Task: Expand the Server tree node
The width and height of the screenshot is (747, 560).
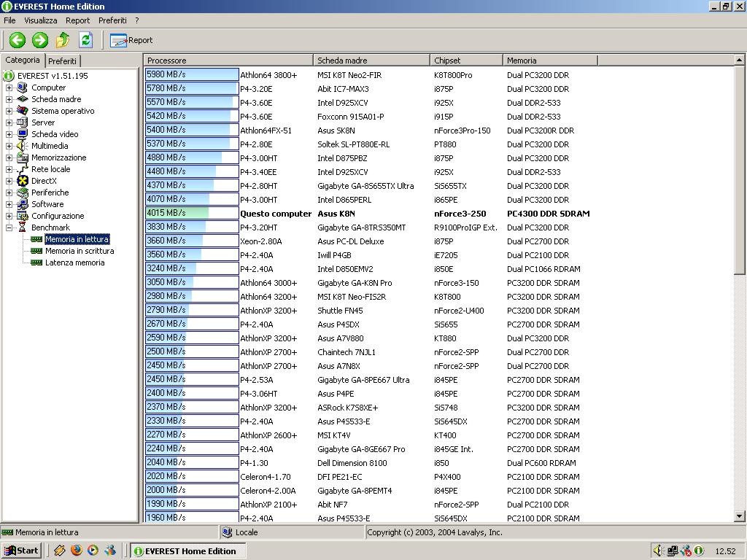Action: point(9,122)
